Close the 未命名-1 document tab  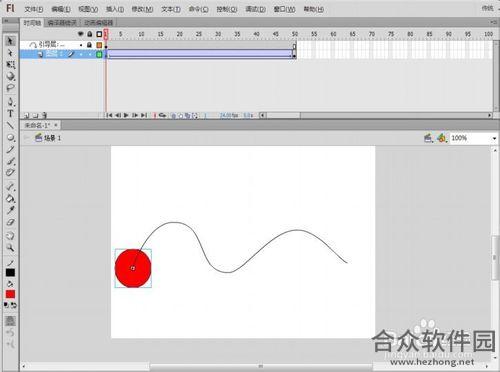click(56, 125)
